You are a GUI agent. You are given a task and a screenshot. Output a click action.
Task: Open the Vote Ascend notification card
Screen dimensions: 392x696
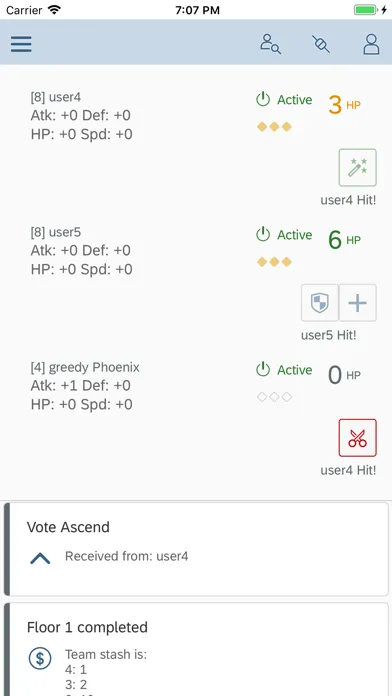click(x=196, y=549)
